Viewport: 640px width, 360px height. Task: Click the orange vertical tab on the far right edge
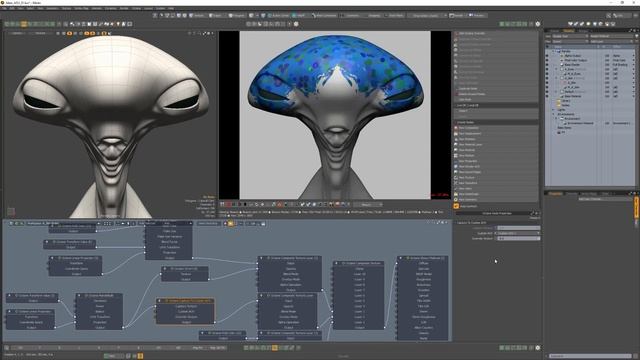pos(636,207)
